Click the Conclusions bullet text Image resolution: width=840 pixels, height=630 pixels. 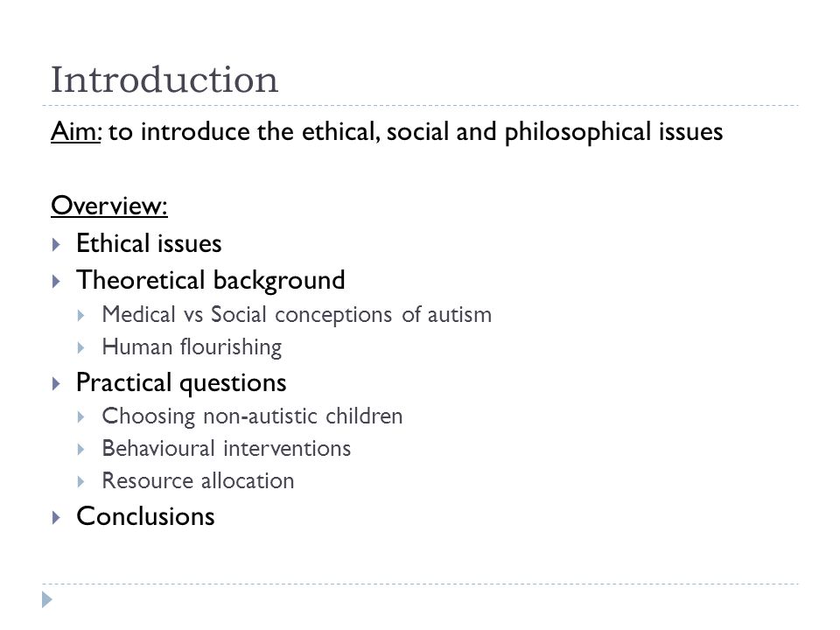coord(146,516)
